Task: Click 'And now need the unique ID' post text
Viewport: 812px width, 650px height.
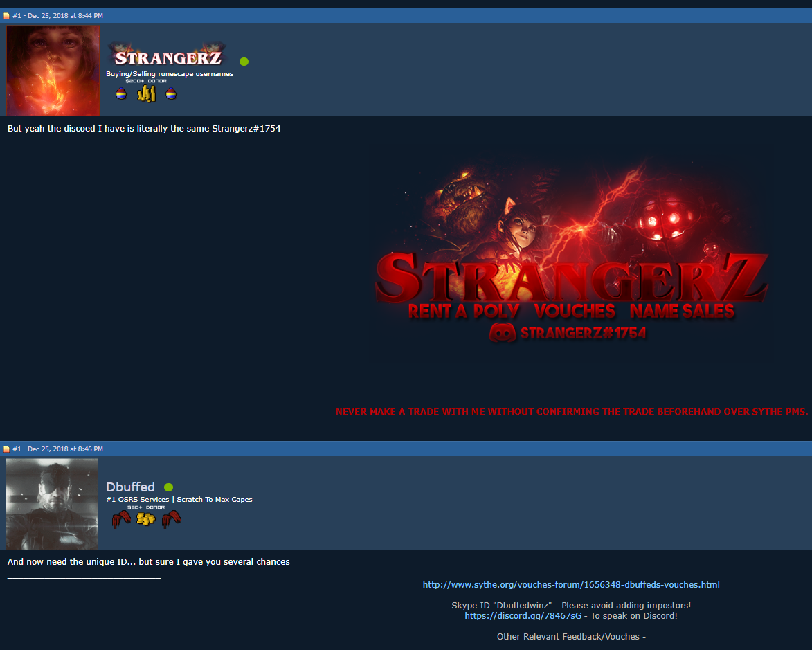Action: 149,562
